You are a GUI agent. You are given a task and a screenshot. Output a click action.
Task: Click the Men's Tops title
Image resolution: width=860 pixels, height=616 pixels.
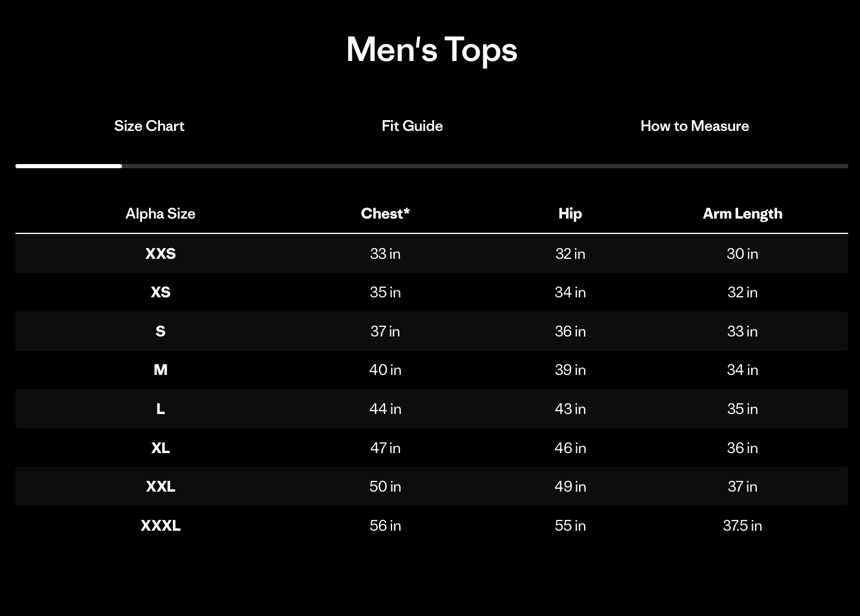[431, 50]
